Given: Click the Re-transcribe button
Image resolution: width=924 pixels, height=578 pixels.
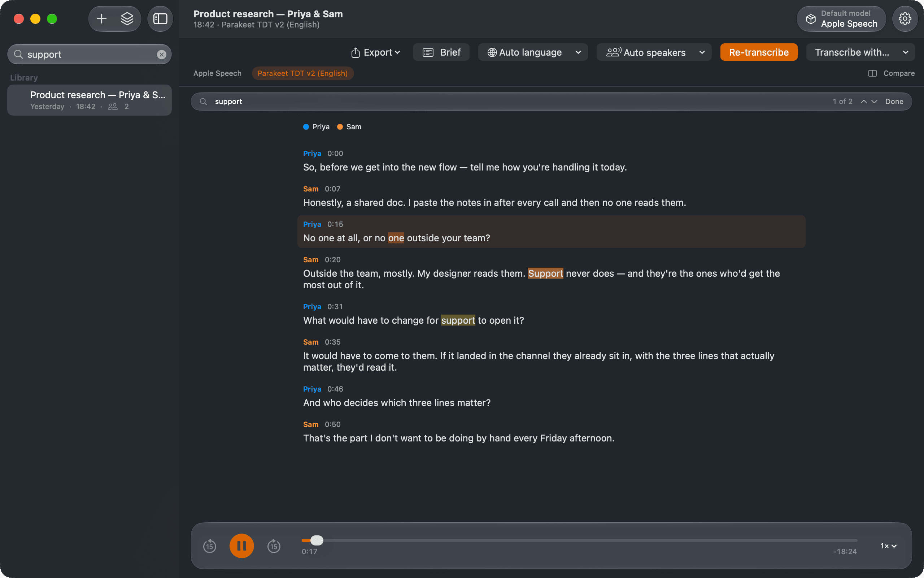Looking at the screenshot, I should (x=759, y=52).
